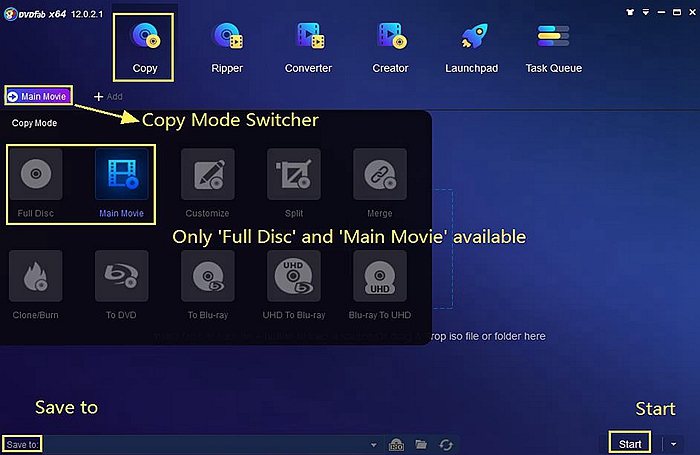Expand the dropdown arrow beside Start

674,444
